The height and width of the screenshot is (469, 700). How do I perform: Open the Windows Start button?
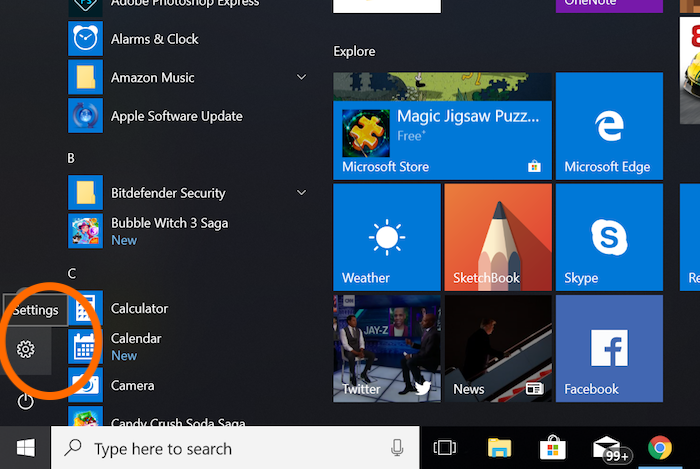pos(25,448)
